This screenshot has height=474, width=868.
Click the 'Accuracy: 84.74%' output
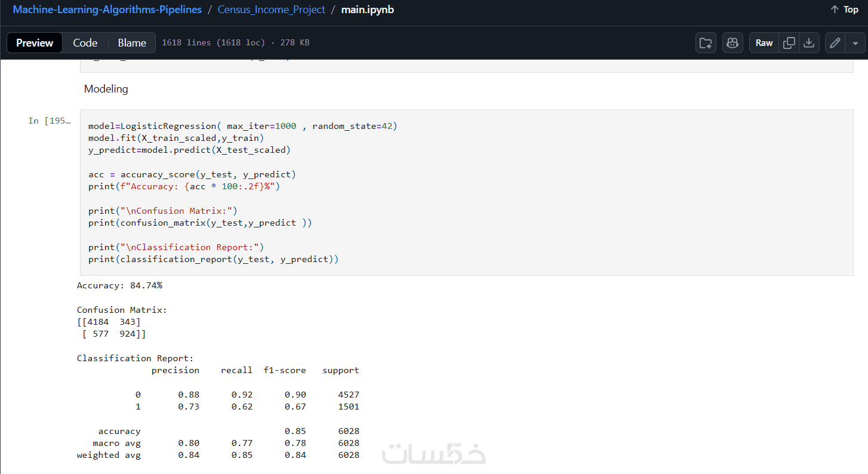point(119,285)
